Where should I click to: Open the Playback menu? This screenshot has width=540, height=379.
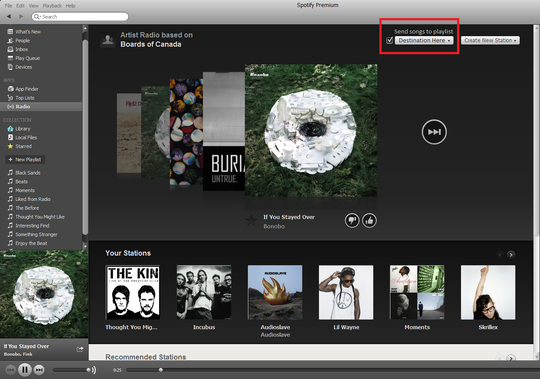[52, 6]
